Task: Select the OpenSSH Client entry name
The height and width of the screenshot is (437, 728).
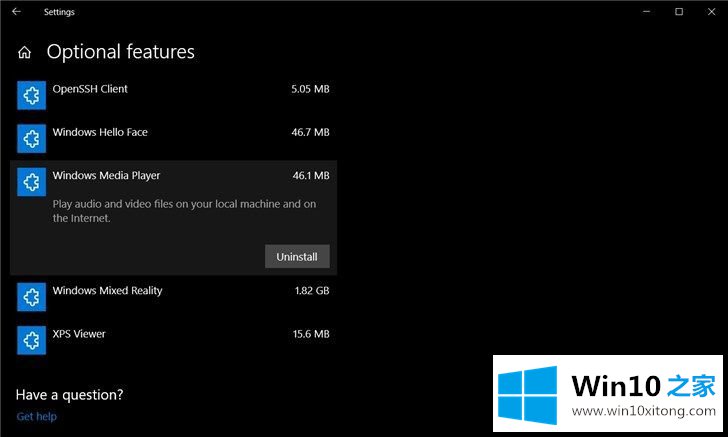Action: 90,89
